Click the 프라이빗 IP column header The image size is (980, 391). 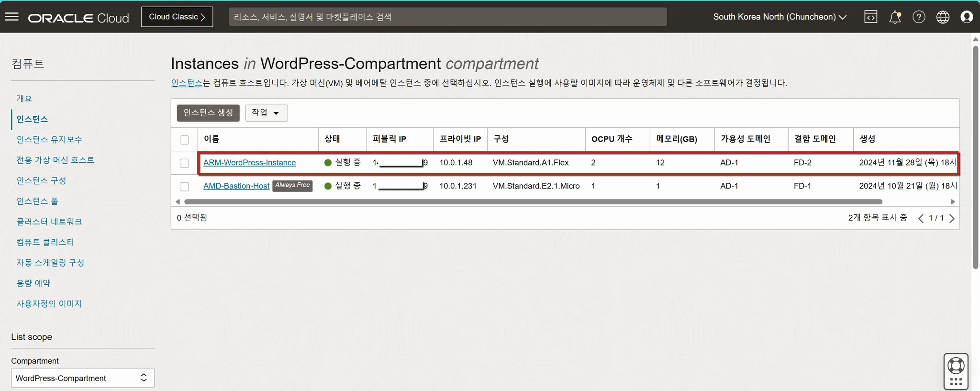point(460,139)
